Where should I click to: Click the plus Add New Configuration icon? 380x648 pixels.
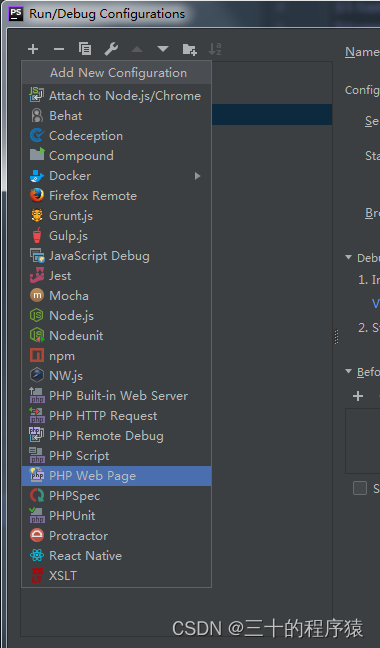33,49
